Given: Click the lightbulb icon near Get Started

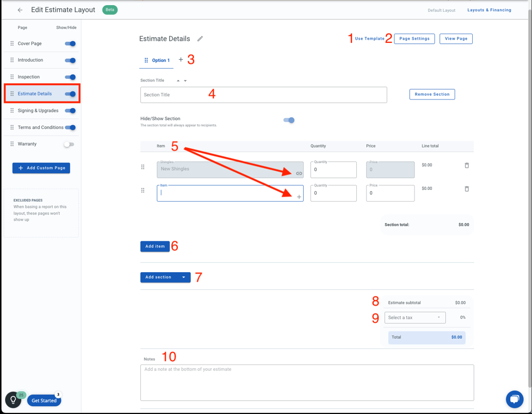Looking at the screenshot, I should 12,400.
